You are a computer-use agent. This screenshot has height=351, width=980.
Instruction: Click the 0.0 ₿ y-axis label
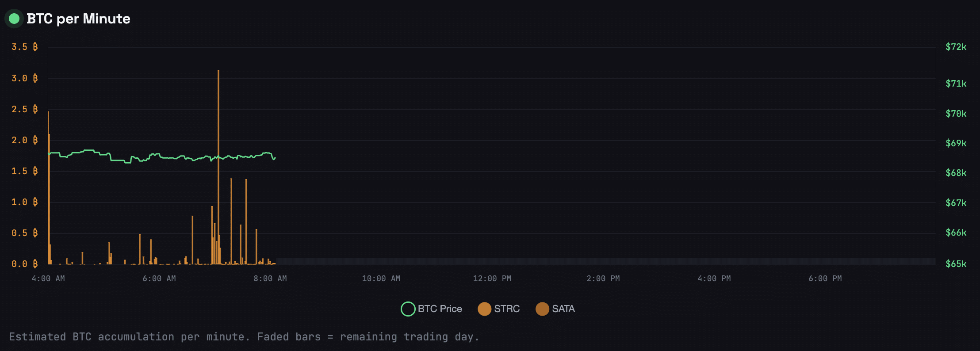click(x=25, y=264)
